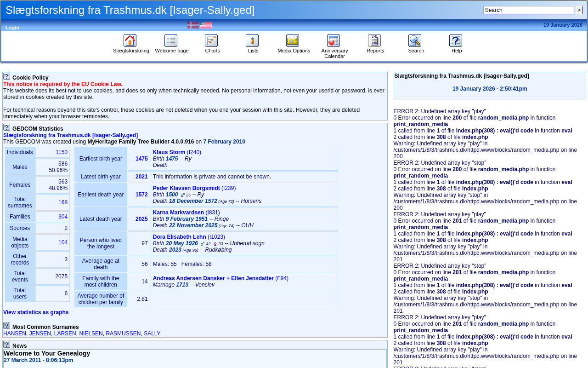Open Charts menu label
The image size is (588, 368).
tap(213, 51)
